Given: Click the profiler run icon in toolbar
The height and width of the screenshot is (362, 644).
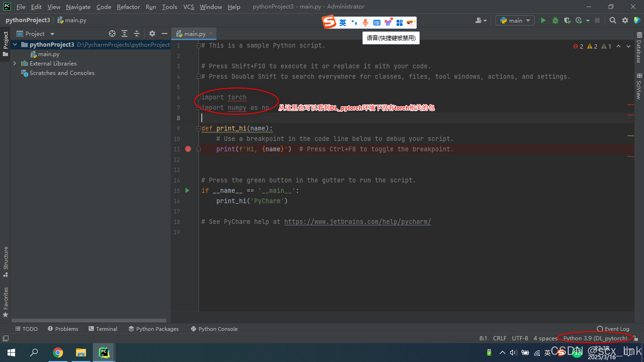Looking at the screenshot, I should tap(579, 20).
